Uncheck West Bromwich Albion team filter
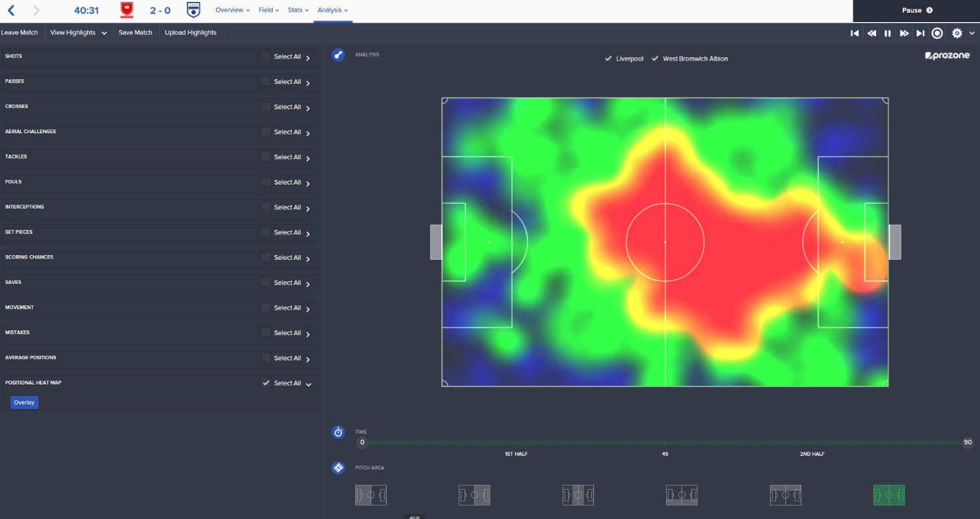 [x=655, y=59]
